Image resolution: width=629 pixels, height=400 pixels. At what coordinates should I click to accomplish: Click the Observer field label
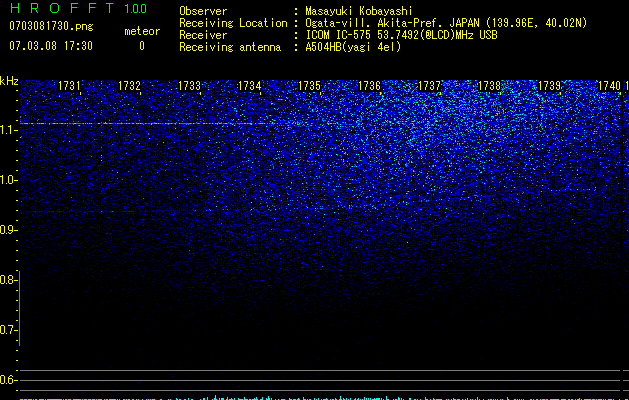pyautogui.click(x=203, y=11)
